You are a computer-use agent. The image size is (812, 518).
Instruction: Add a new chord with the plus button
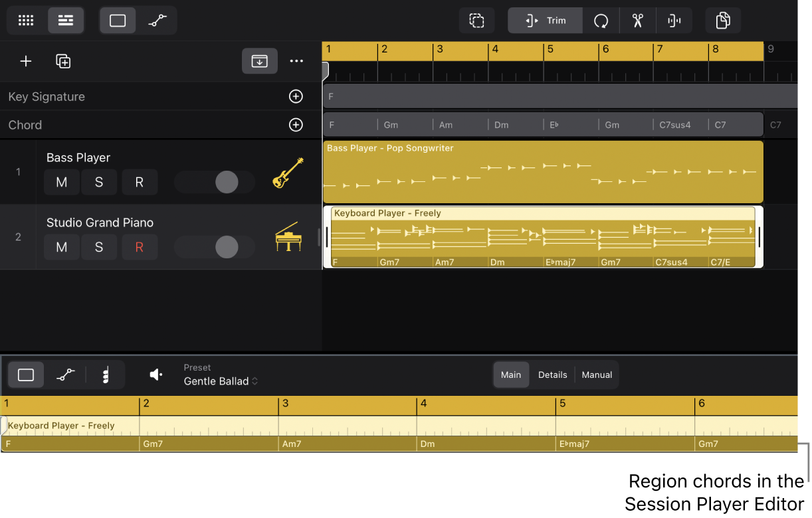296,125
